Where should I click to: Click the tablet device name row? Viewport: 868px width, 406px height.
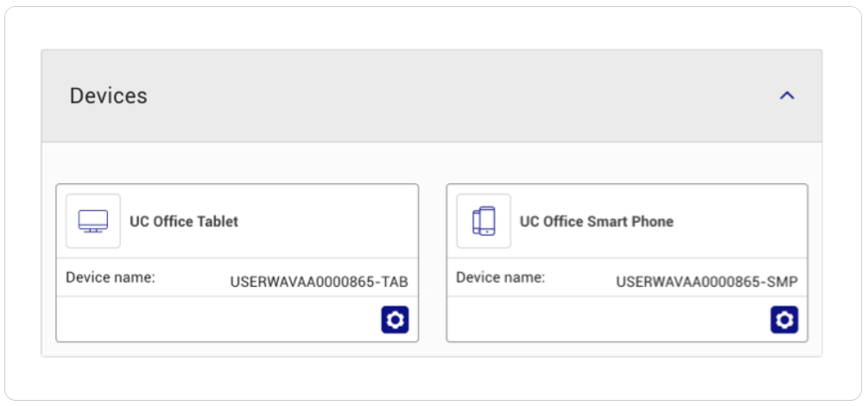click(237, 277)
